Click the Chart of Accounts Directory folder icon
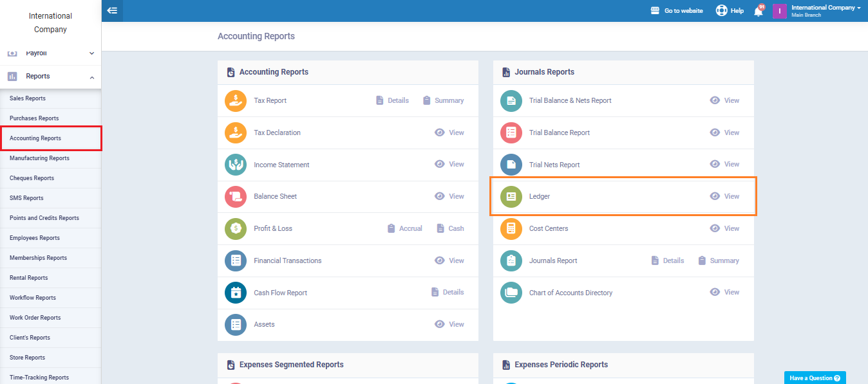The width and height of the screenshot is (868, 384). pyautogui.click(x=511, y=293)
